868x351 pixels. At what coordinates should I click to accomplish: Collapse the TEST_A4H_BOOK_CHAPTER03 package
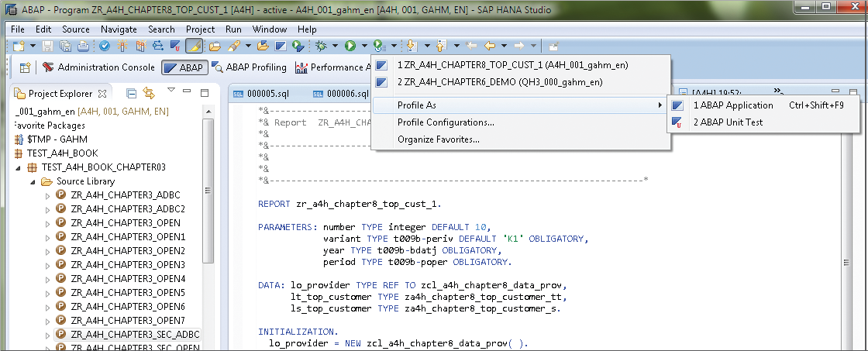click(x=19, y=167)
